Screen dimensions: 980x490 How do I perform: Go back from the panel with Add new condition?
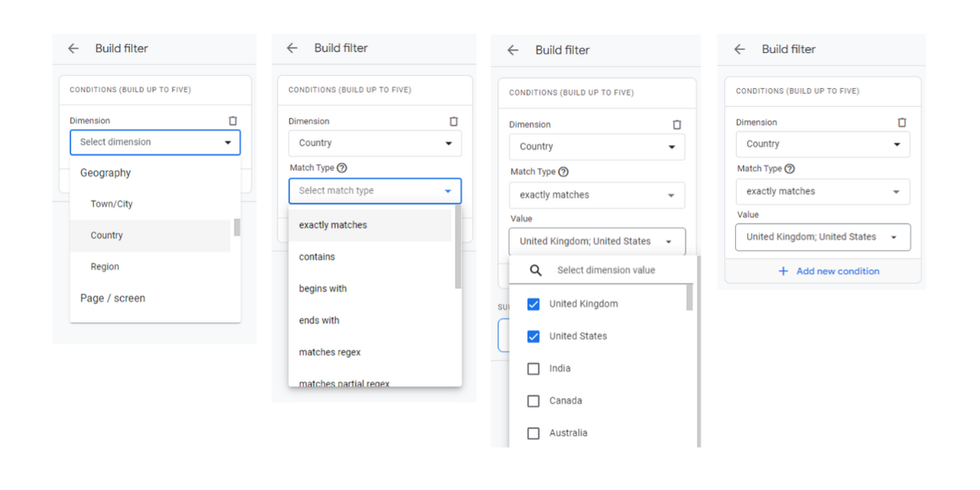click(x=740, y=49)
